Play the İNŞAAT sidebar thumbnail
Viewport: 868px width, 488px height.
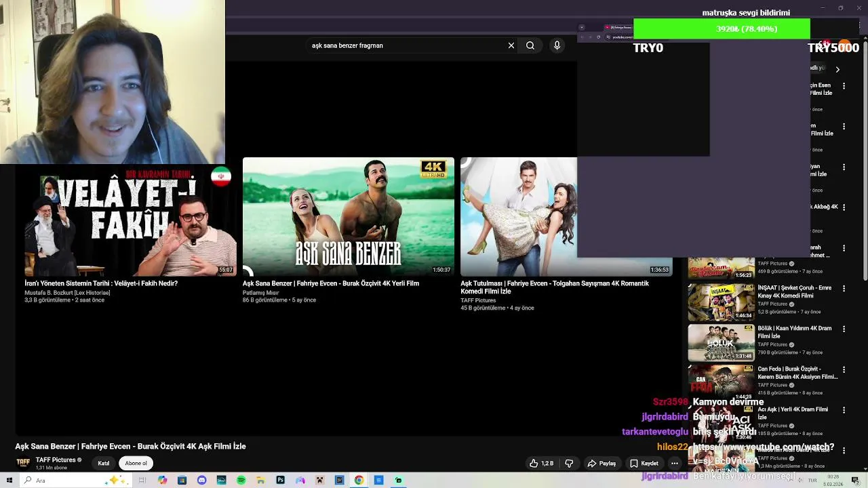pos(721,302)
